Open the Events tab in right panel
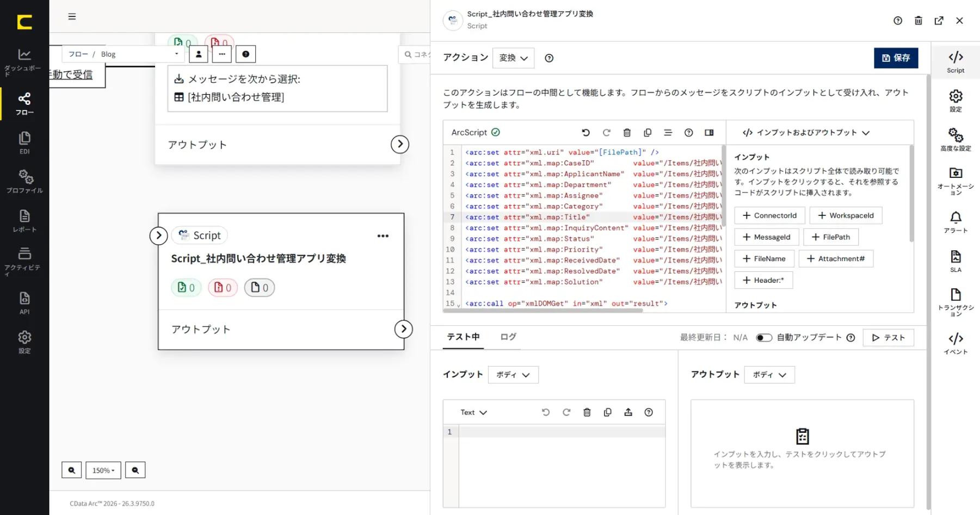Viewport: 980px width, 515px height. pyautogui.click(x=956, y=343)
